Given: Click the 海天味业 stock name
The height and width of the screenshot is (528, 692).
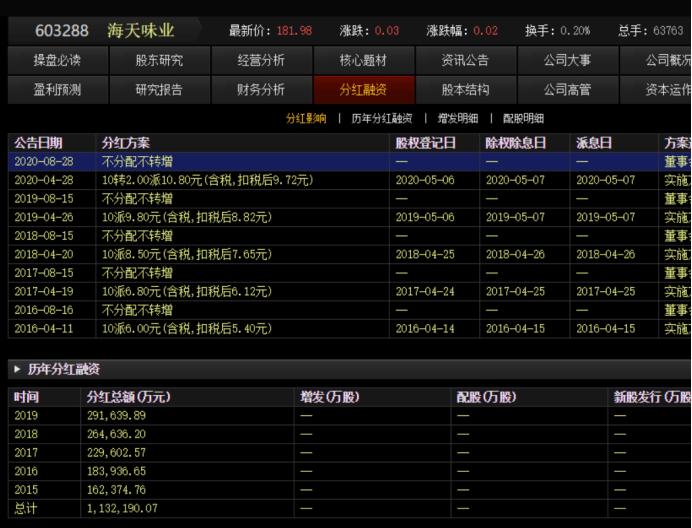Looking at the screenshot, I should (x=141, y=30).
